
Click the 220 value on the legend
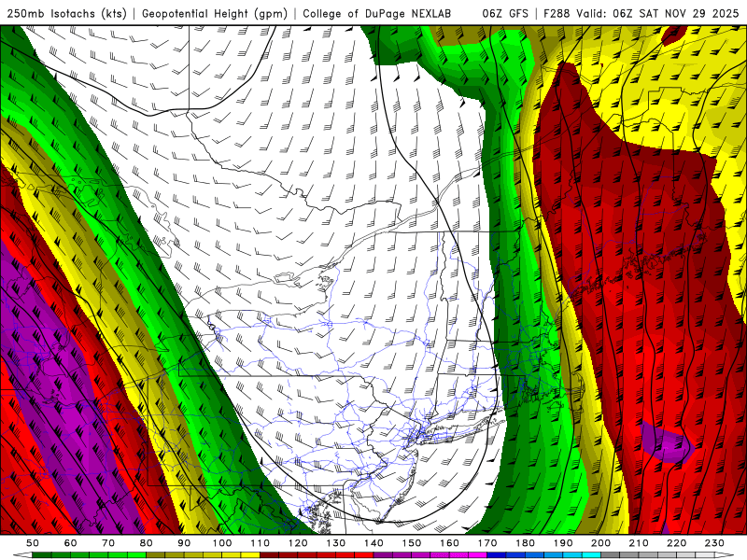click(676, 543)
